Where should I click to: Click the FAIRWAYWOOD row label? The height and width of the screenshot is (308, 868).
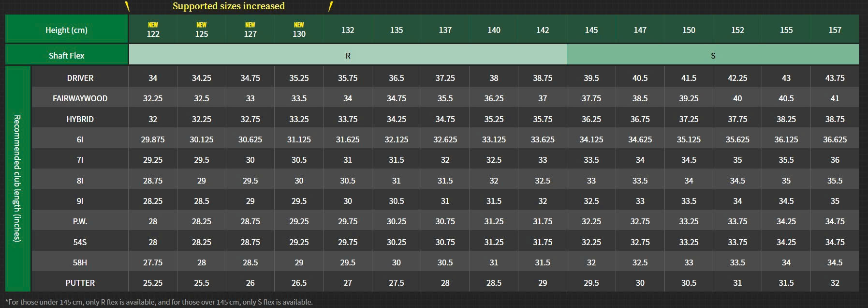80,98
